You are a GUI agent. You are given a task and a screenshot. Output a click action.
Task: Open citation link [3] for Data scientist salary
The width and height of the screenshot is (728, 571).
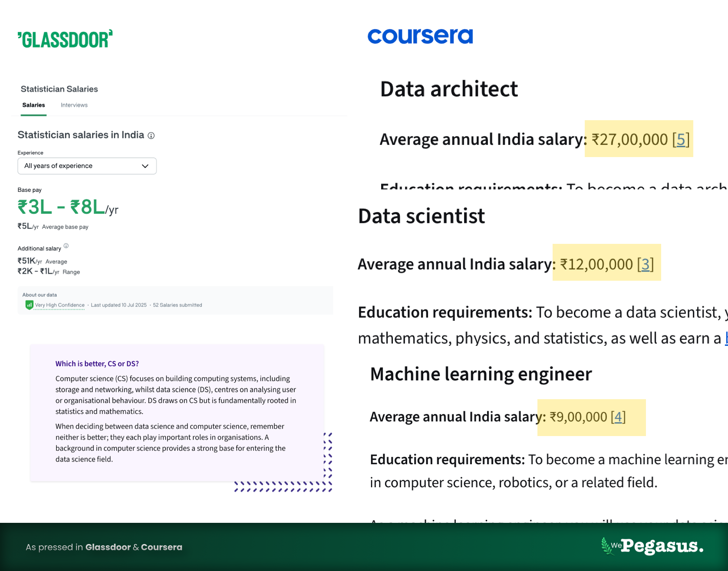[x=645, y=264]
